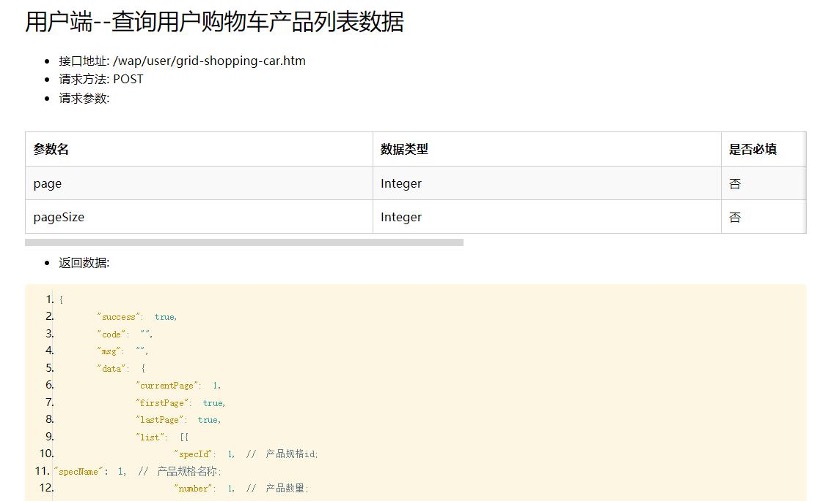Click the "data" key in the JSON
Viewport: 832px width, 502px height.
pyautogui.click(x=112, y=368)
